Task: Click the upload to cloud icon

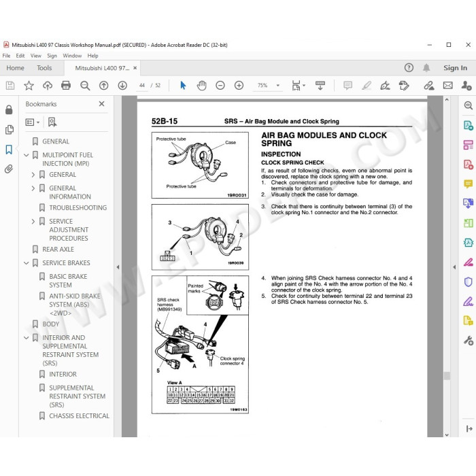Action: pyautogui.click(x=48, y=86)
